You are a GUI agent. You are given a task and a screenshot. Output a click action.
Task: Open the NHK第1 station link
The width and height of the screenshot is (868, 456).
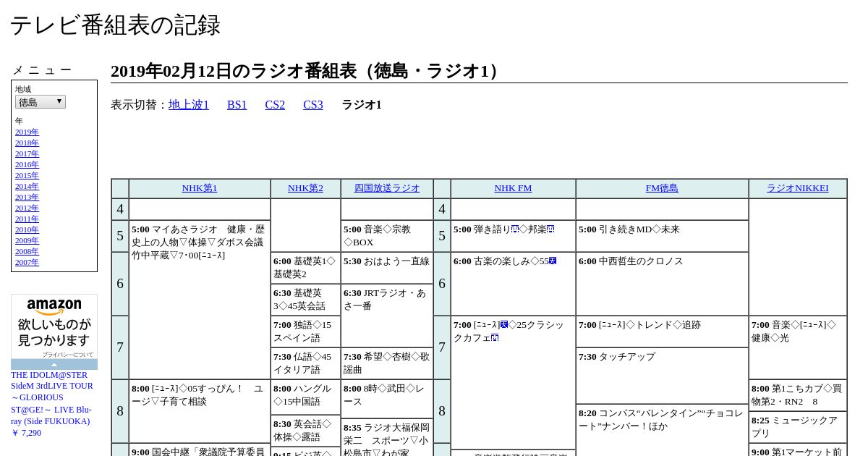200,188
